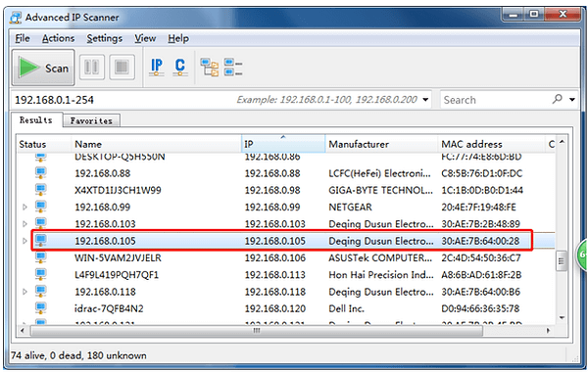Click the collapse all list icon
588x372 pixels.
[233, 68]
